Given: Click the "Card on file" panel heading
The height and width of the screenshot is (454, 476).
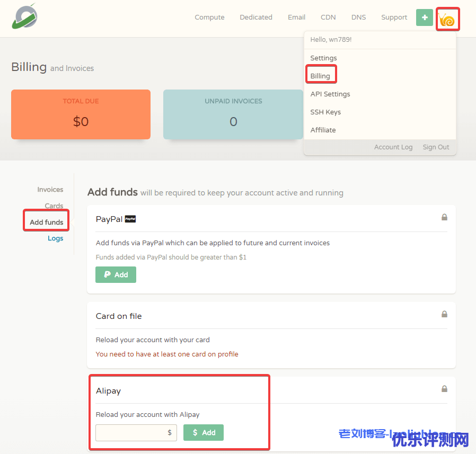Looking at the screenshot, I should coord(119,316).
